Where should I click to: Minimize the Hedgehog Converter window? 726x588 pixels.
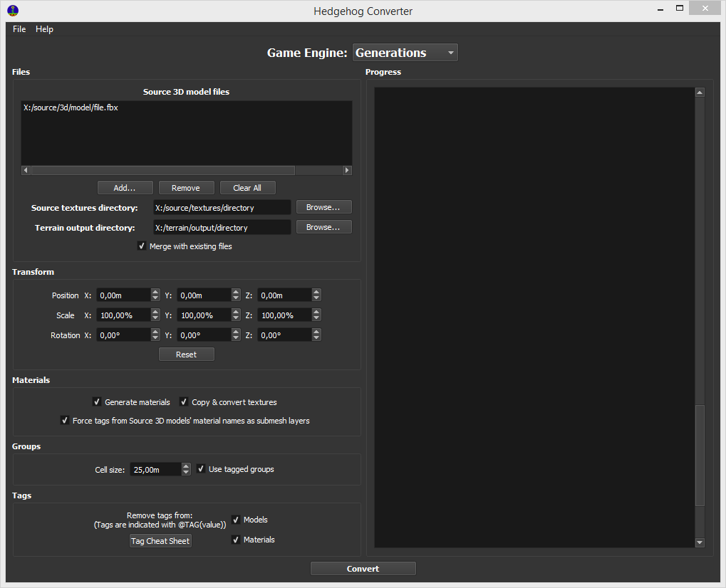click(660, 9)
